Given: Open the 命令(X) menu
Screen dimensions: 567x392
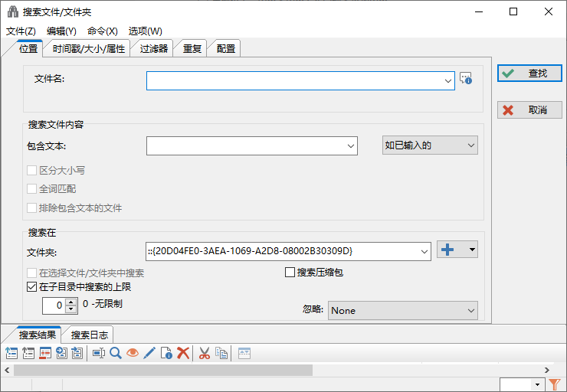Looking at the screenshot, I should [x=103, y=31].
